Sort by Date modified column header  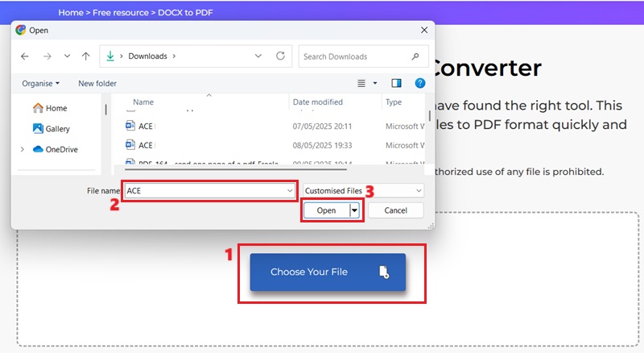click(317, 102)
